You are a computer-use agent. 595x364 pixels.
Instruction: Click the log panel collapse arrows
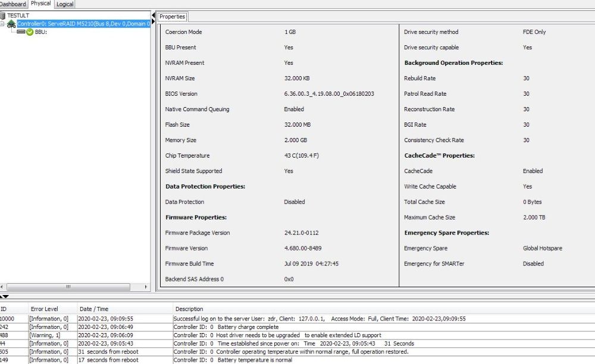5,297
